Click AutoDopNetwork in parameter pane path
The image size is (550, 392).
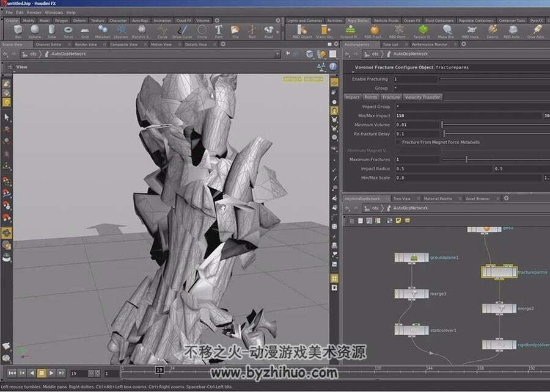pos(411,54)
